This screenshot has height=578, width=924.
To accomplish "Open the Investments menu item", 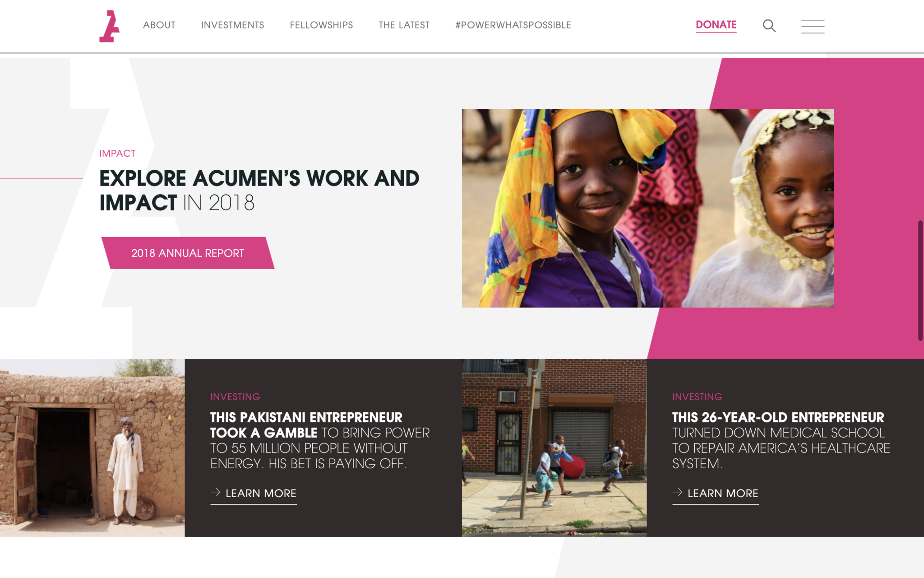I will (x=233, y=25).
